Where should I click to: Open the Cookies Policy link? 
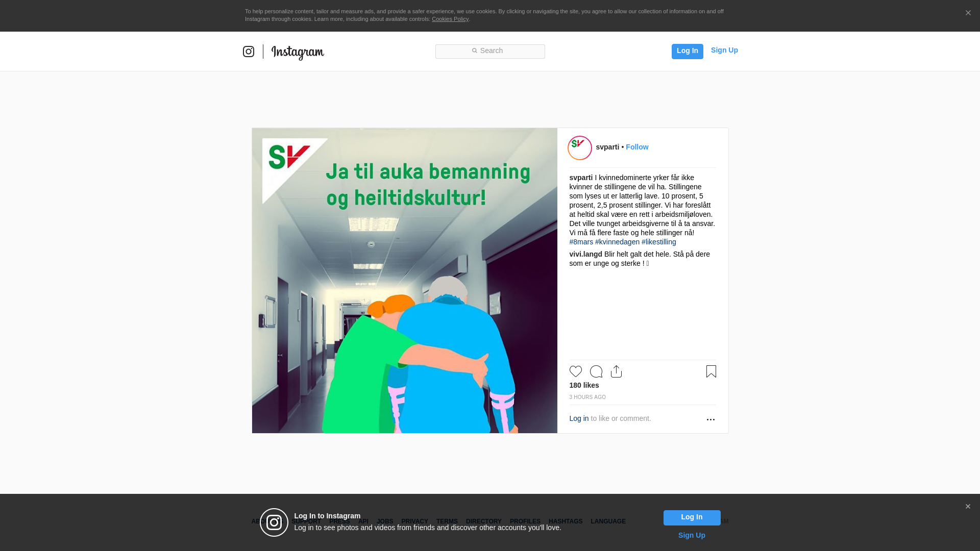[x=450, y=19]
